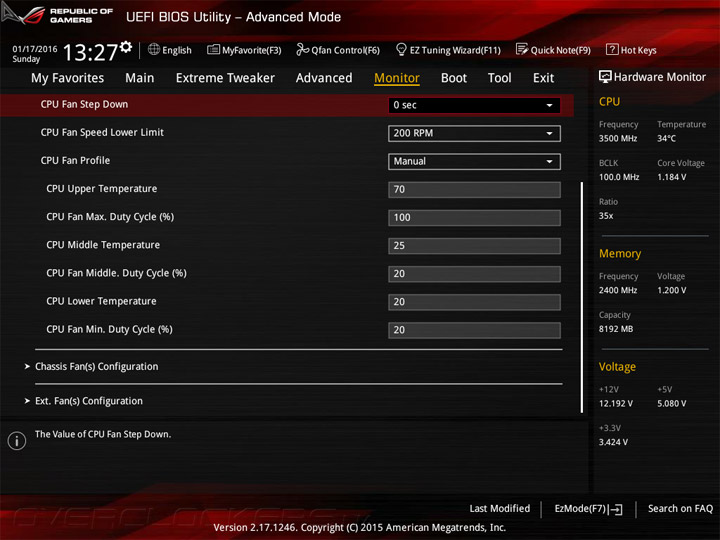Select the Monitor tab
The width and height of the screenshot is (720, 540).
397,78
